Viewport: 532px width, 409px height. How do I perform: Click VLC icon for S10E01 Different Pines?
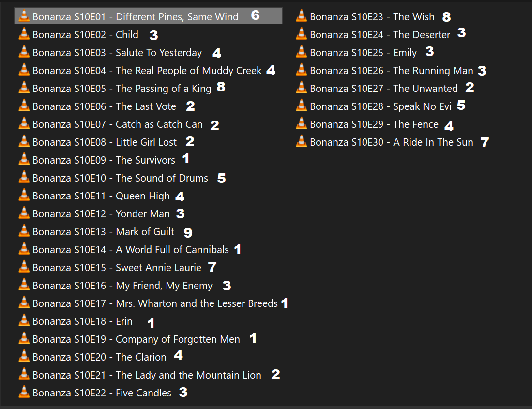click(24, 16)
